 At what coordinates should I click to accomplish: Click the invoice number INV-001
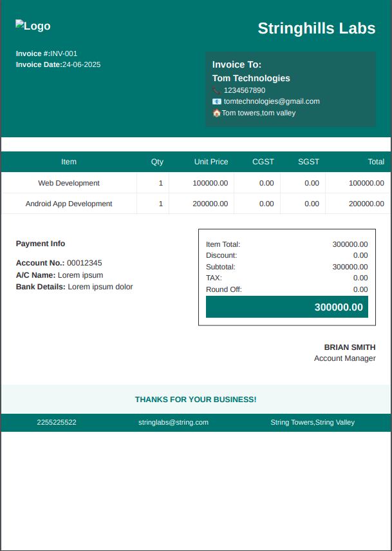[64, 53]
